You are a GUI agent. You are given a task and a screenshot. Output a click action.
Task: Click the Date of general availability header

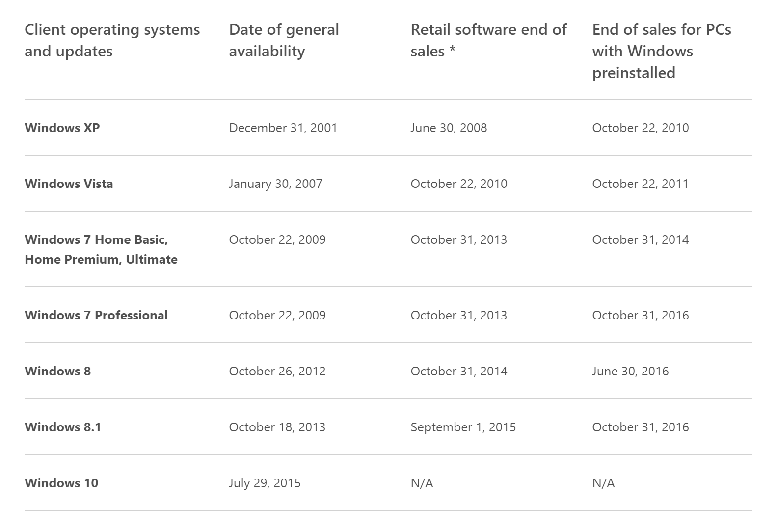(284, 40)
